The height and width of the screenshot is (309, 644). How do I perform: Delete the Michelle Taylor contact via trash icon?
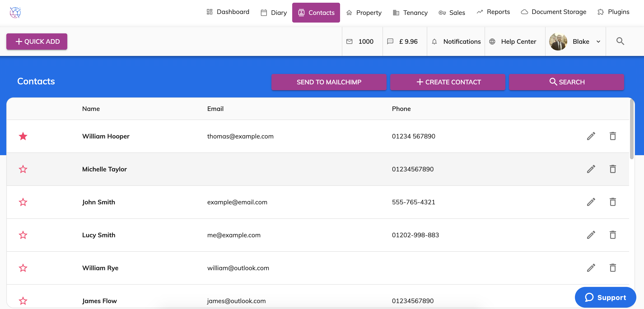[612, 169]
